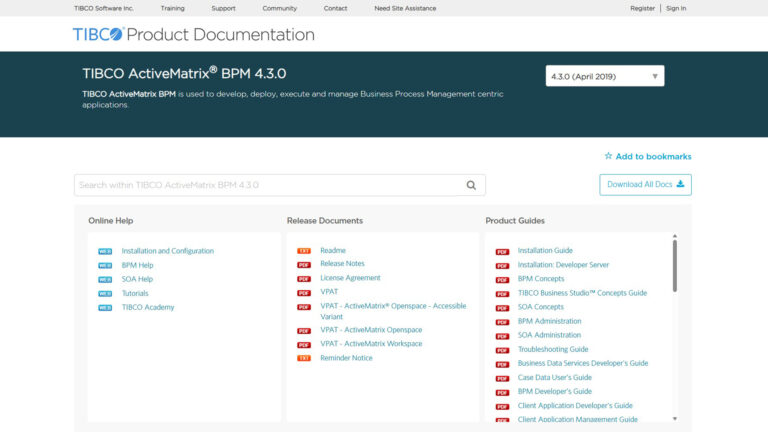This screenshot has height=432, width=768.
Task: Open VPAT - ActiveMatrix Workspace document
Action: pos(371,344)
